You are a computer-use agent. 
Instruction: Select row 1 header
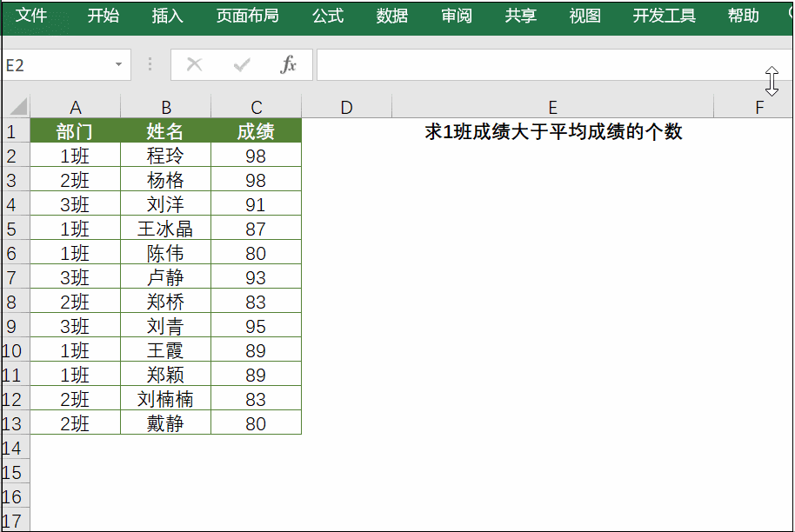tap(16, 132)
